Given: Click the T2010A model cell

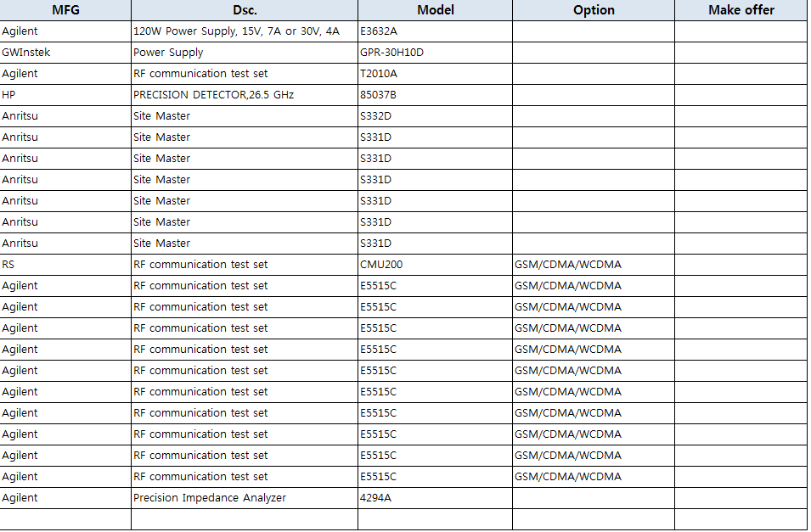Looking at the screenshot, I should pos(379,74).
